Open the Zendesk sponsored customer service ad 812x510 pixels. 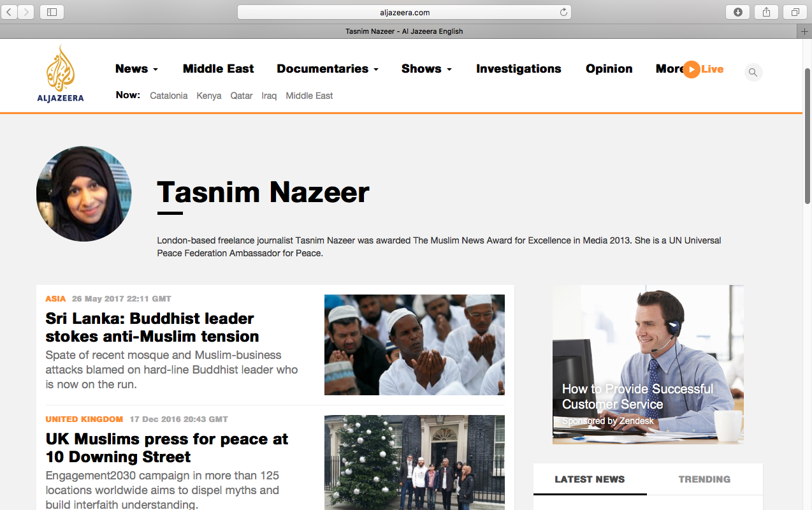click(x=648, y=365)
